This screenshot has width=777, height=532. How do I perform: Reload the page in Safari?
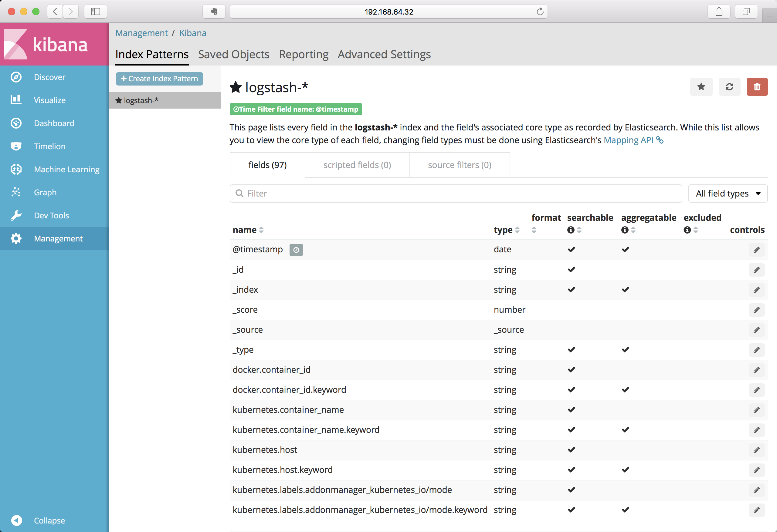(x=540, y=12)
